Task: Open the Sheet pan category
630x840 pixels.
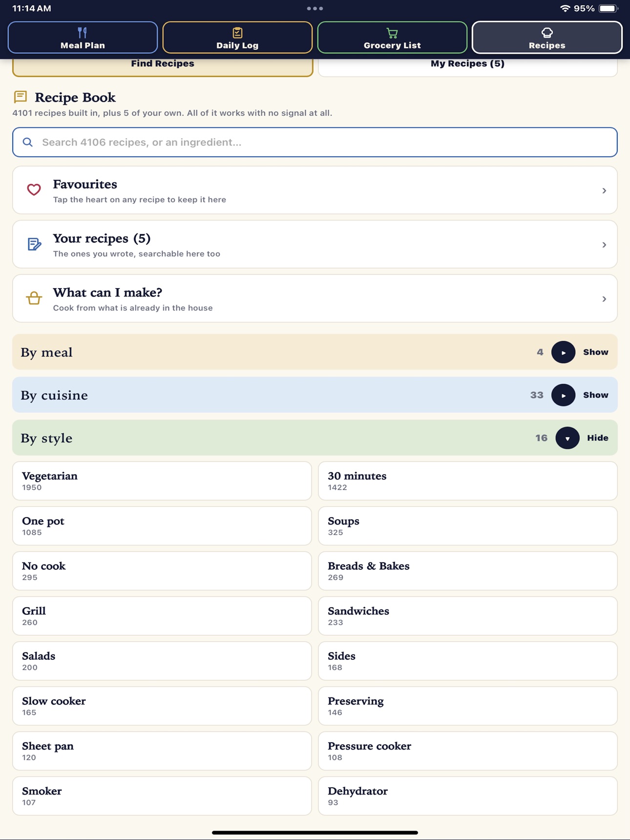Action: (162, 751)
